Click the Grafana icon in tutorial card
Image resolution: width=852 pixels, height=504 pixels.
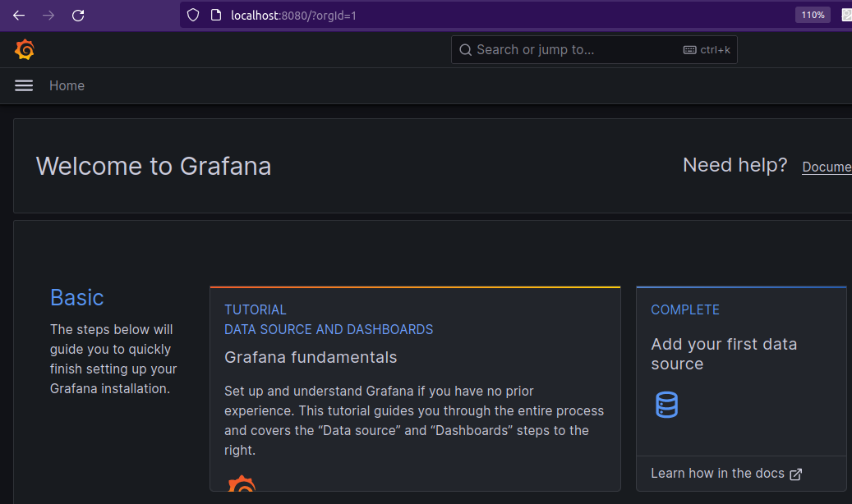[242, 483]
